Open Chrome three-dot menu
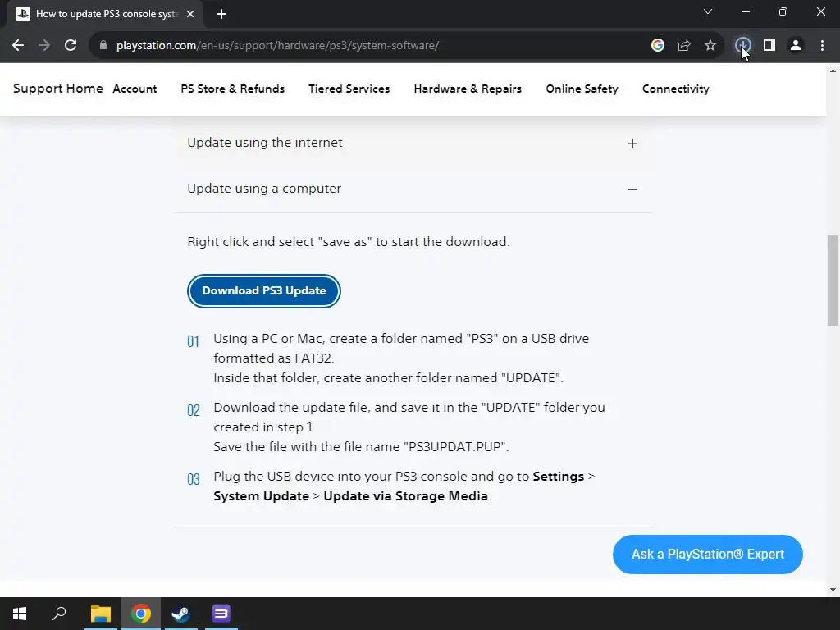The image size is (840, 630). (x=822, y=46)
